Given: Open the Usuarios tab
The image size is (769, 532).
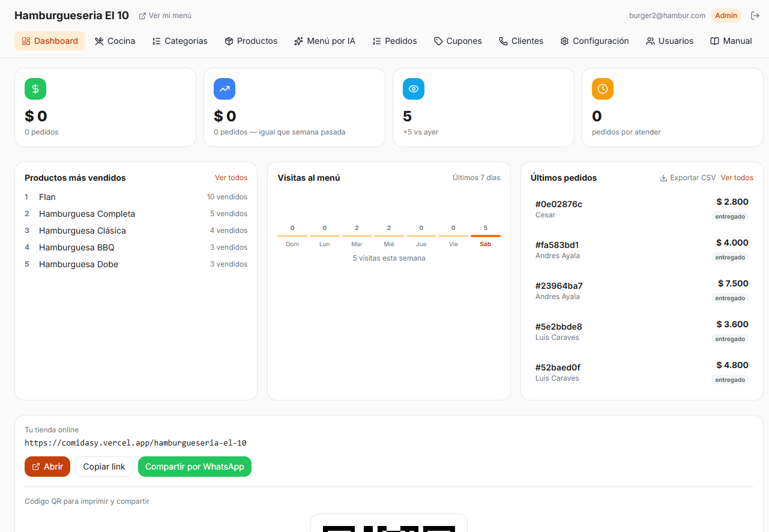Looking at the screenshot, I should [669, 41].
